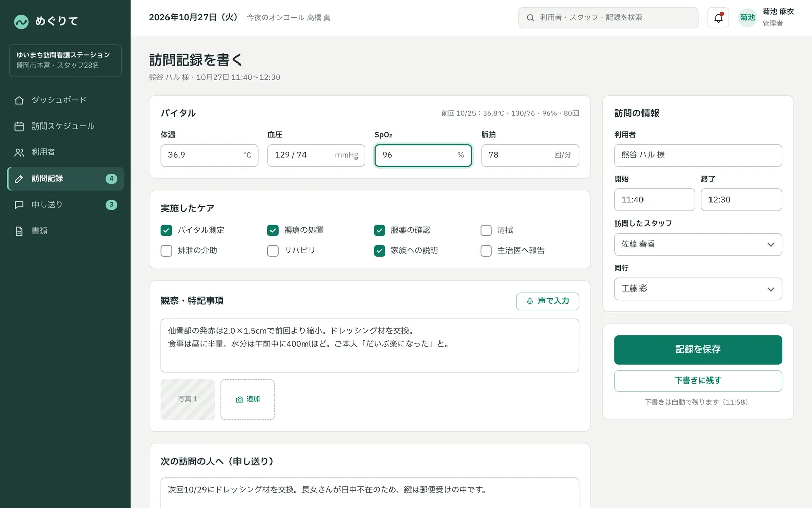Image resolution: width=812 pixels, height=508 pixels.
Task: Open 利用者 people icon
Action: coord(19,152)
